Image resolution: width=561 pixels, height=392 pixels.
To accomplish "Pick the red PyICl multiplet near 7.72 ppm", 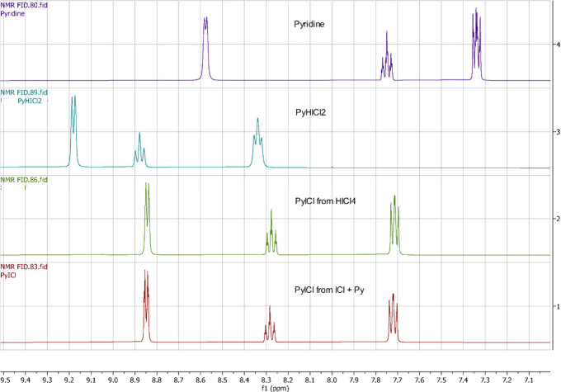I will (x=393, y=318).
